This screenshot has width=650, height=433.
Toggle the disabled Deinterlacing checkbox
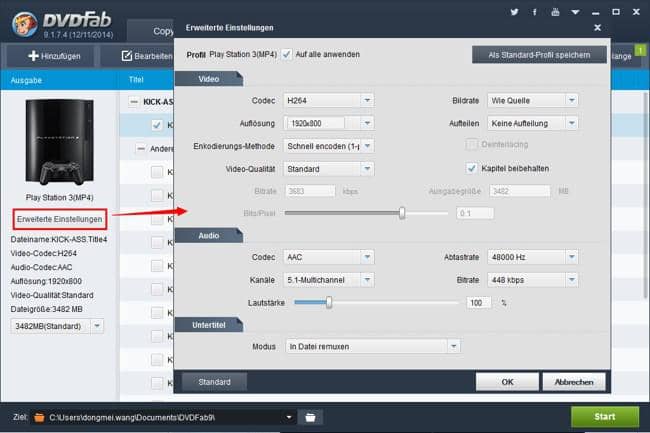471,145
